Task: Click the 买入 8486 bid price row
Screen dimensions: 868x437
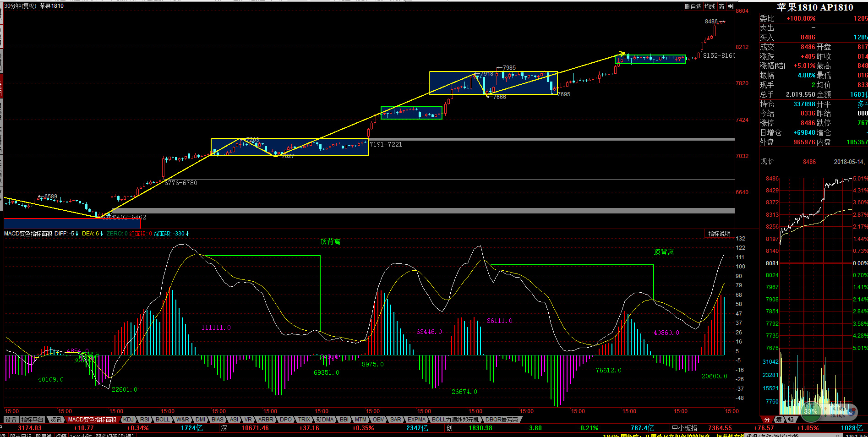Action: point(813,37)
